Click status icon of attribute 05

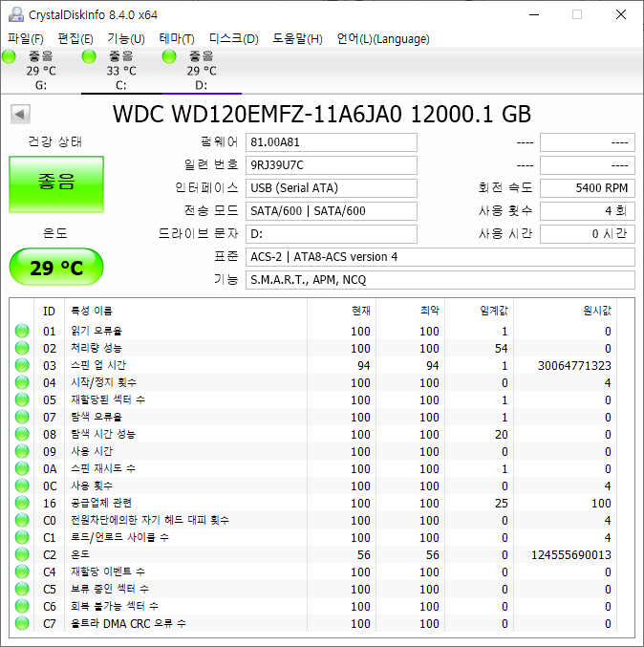click(22, 399)
